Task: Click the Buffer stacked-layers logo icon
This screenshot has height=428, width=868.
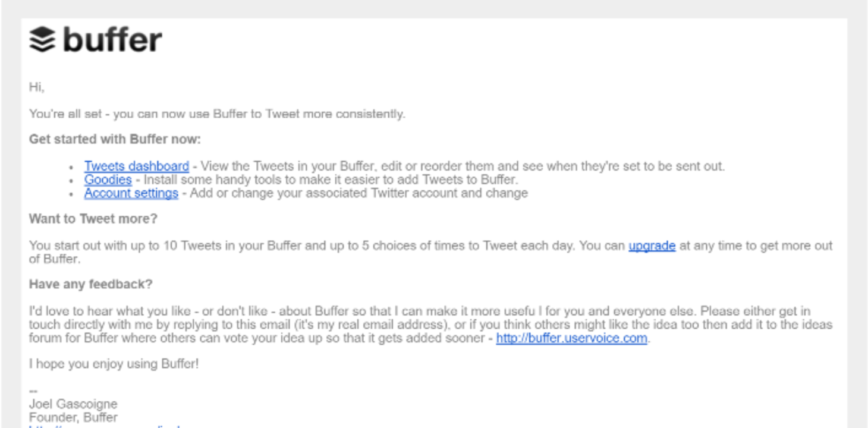Action: tap(42, 40)
